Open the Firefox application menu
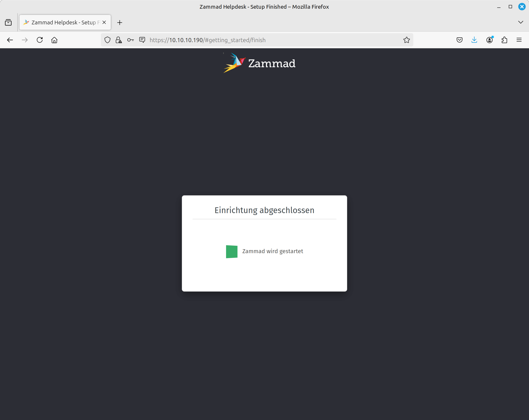529x420 pixels. [519, 40]
